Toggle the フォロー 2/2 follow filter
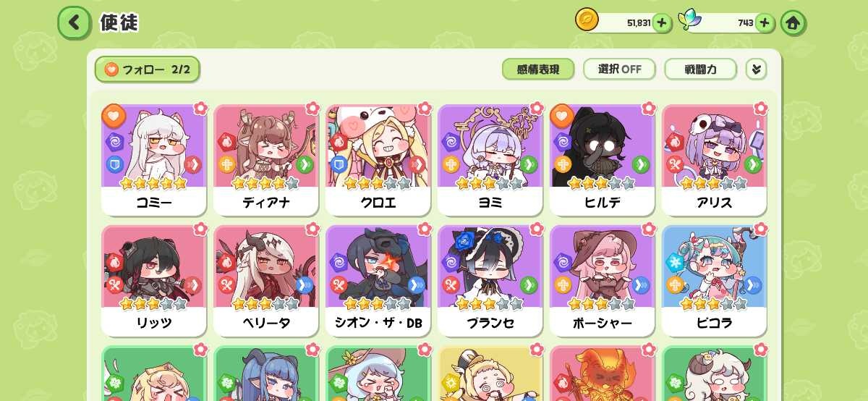 (x=148, y=69)
